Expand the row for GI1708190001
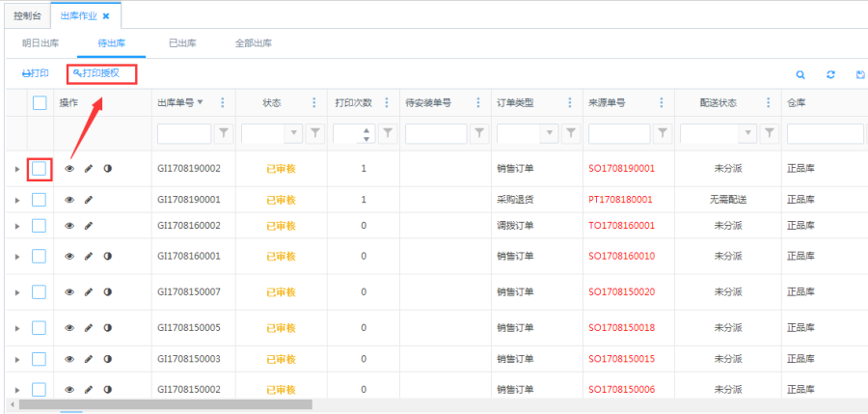Image resolution: width=868 pixels, height=414 pixels. click(16, 200)
